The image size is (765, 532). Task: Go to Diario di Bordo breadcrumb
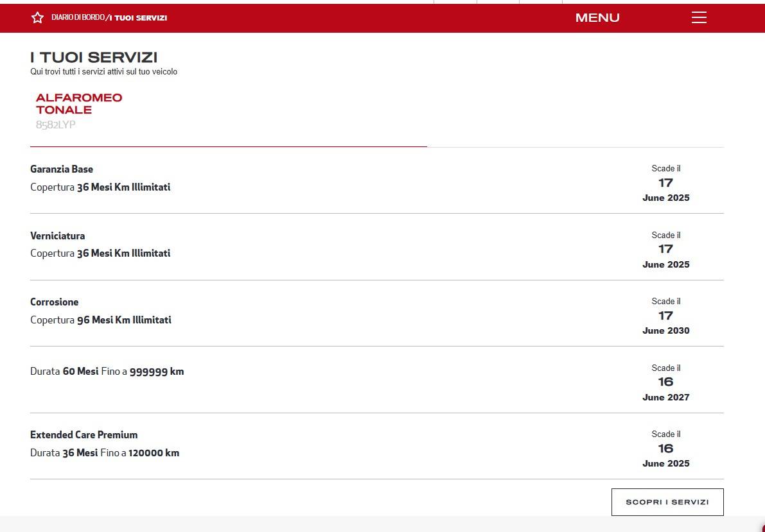78,18
